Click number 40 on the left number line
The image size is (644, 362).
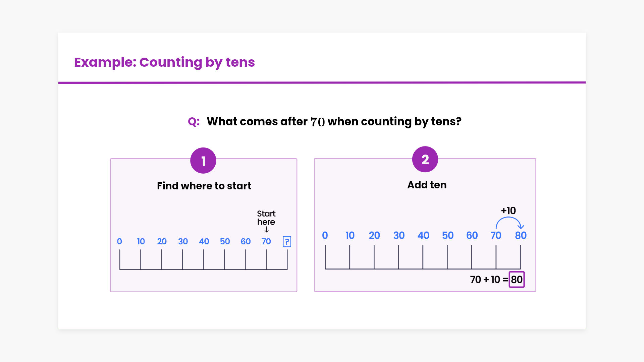204,241
